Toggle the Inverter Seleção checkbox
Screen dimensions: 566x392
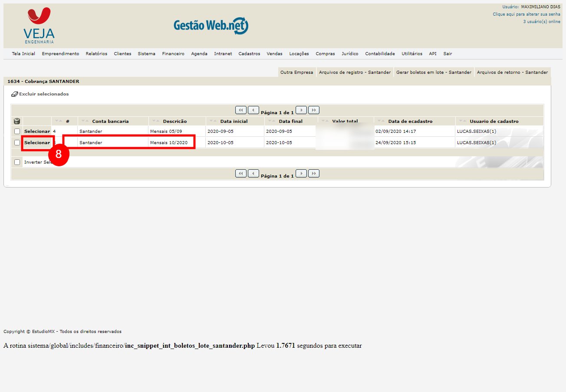pos(17,162)
